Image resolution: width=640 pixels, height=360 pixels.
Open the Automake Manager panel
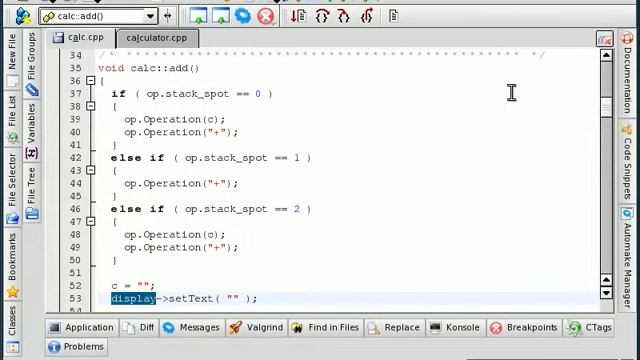[x=627, y=258]
